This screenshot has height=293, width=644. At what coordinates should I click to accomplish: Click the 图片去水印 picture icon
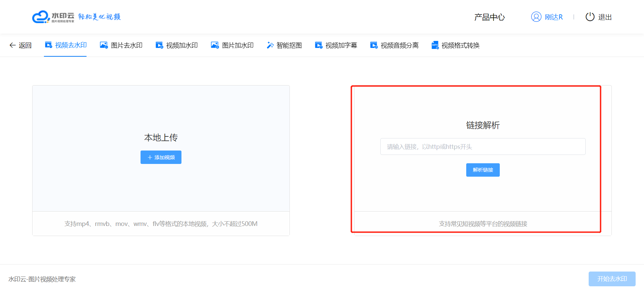click(x=104, y=45)
